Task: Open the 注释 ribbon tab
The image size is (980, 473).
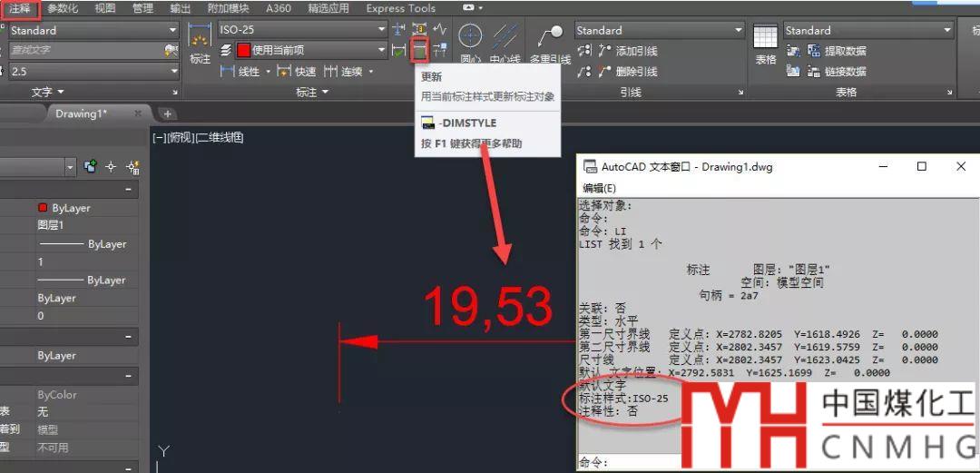Action: click(20, 9)
